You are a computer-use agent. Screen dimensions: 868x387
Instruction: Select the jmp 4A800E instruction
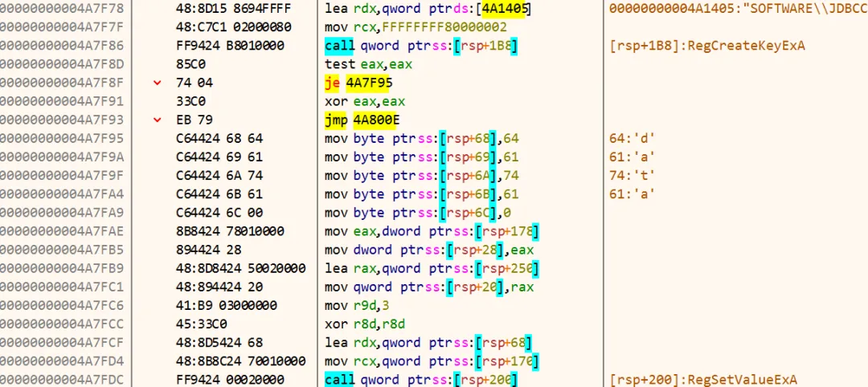tap(362, 120)
